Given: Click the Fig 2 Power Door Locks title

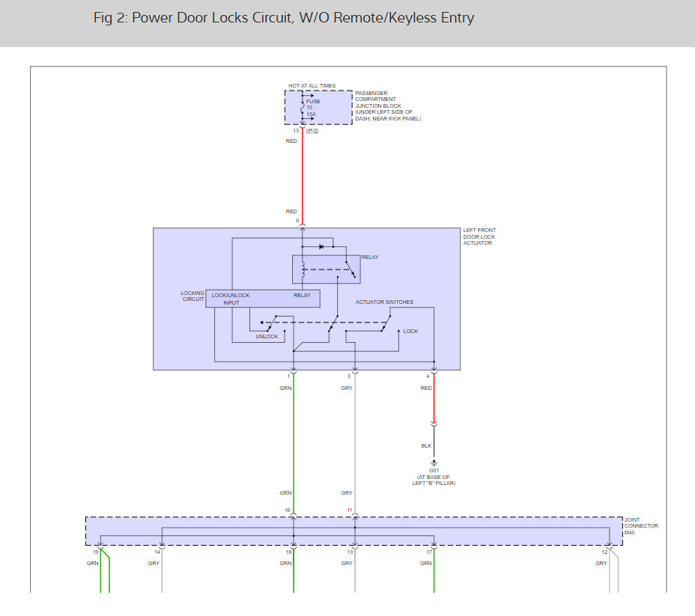Looking at the screenshot, I should coord(284,18).
